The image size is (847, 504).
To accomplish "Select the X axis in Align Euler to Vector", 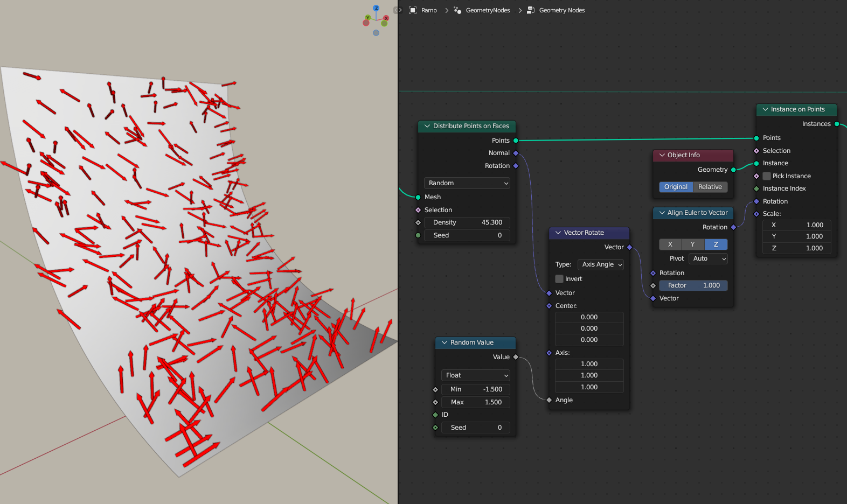I will [670, 244].
